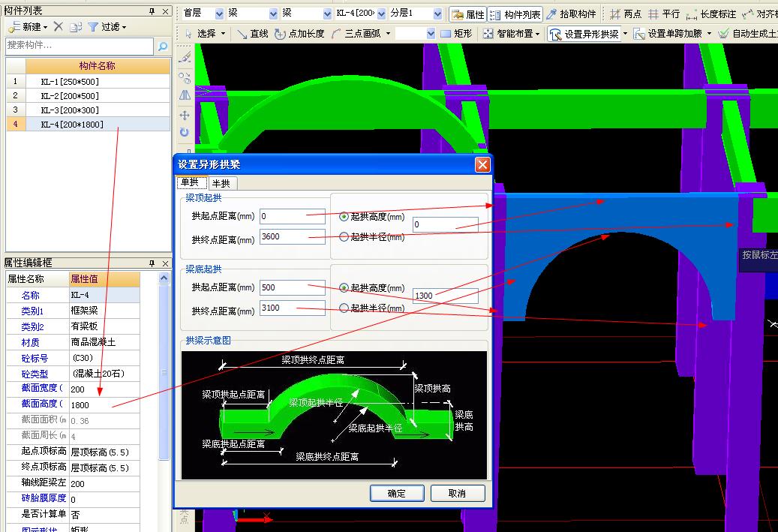Select 起拱半径 radio under 梁顶起拱

(x=344, y=236)
